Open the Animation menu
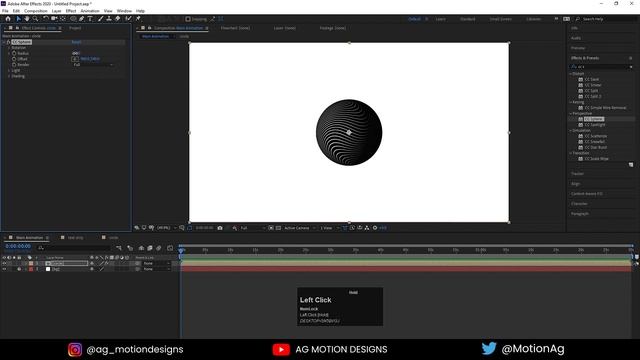The width and height of the screenshot is (640, 360). [x=90, y=11]
